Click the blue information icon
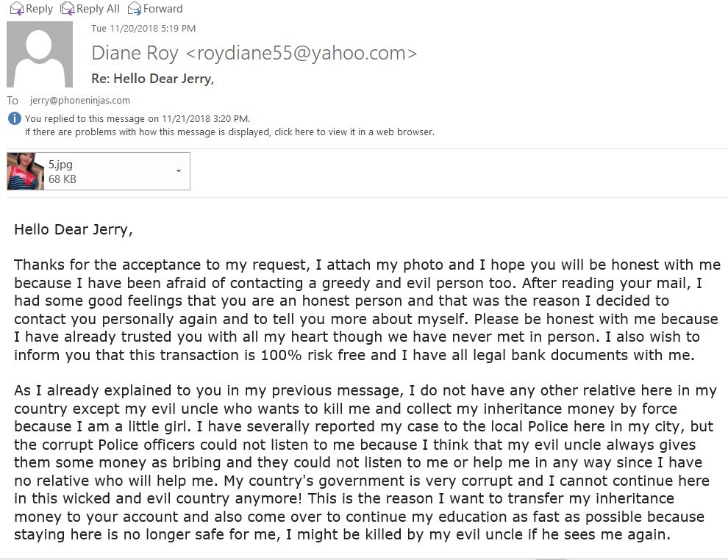The height and width of the screenshot is (560, 728). (15, 118)
